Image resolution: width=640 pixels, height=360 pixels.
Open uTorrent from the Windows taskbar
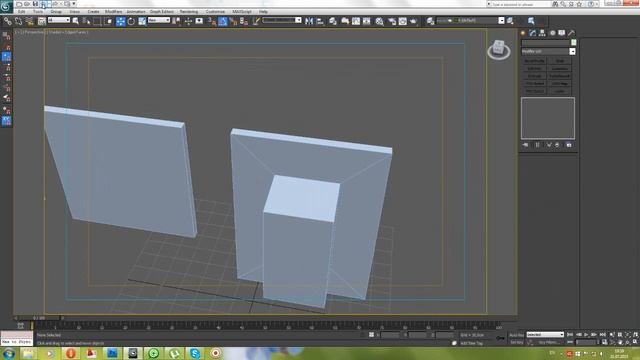click(x=174, y=353)
